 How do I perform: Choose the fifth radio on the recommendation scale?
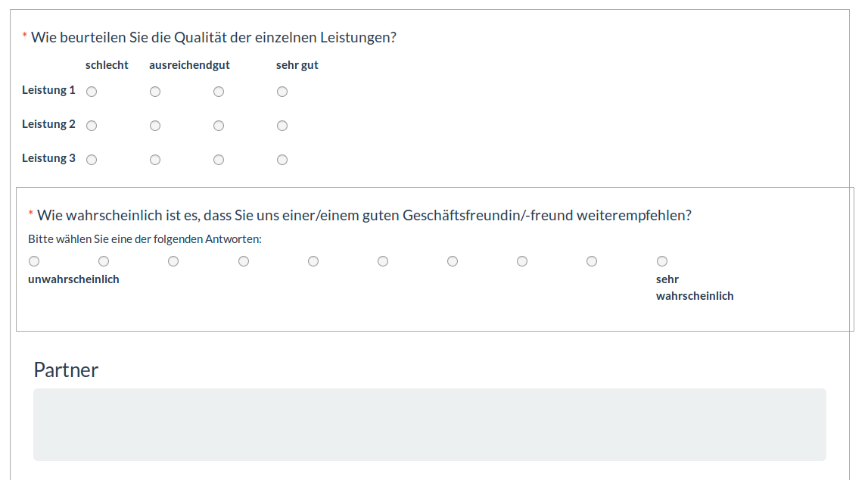pyautogui.click(x=313, y=261)
